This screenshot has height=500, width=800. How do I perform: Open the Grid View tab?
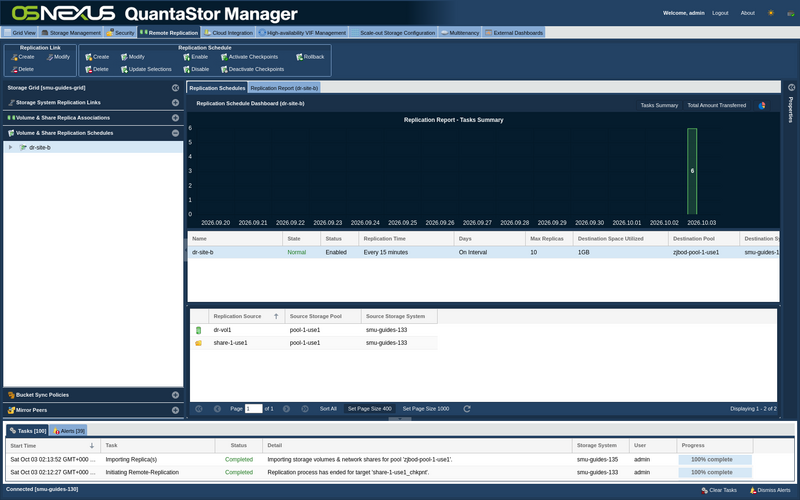click(19, 32)
